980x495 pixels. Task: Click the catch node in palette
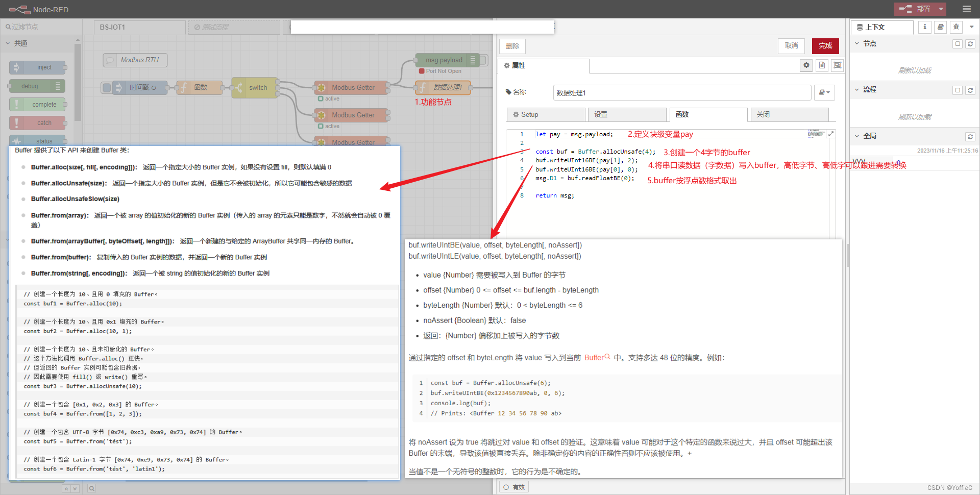tap(37, 122)
